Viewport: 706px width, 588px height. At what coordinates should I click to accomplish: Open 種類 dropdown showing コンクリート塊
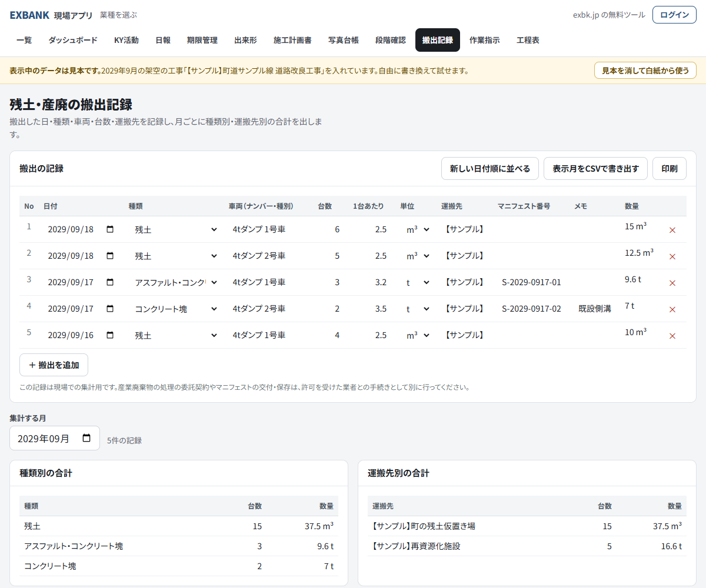[x=175, y=309]
